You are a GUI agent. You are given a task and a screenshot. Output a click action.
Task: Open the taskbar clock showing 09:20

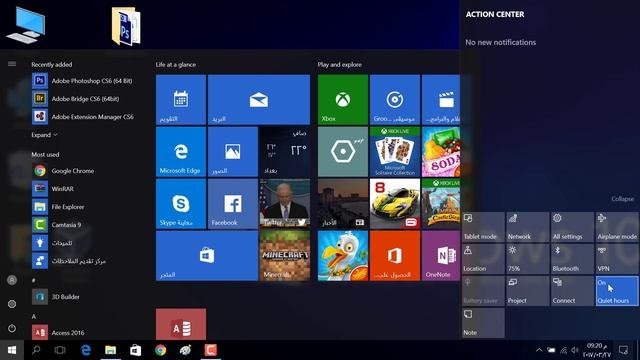596,350
